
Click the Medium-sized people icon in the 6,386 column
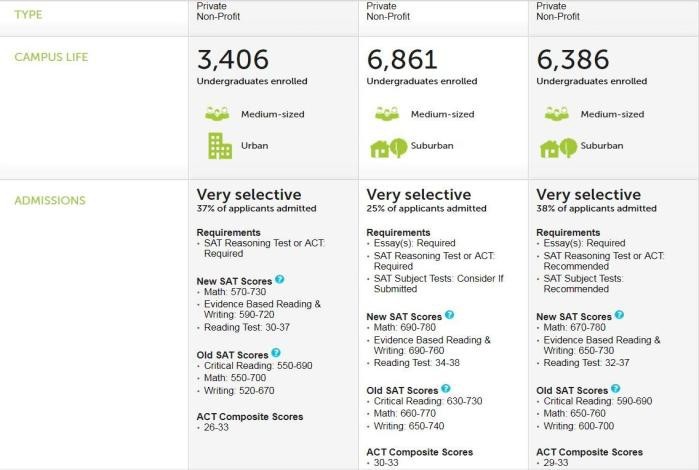(x=557, y=114)
